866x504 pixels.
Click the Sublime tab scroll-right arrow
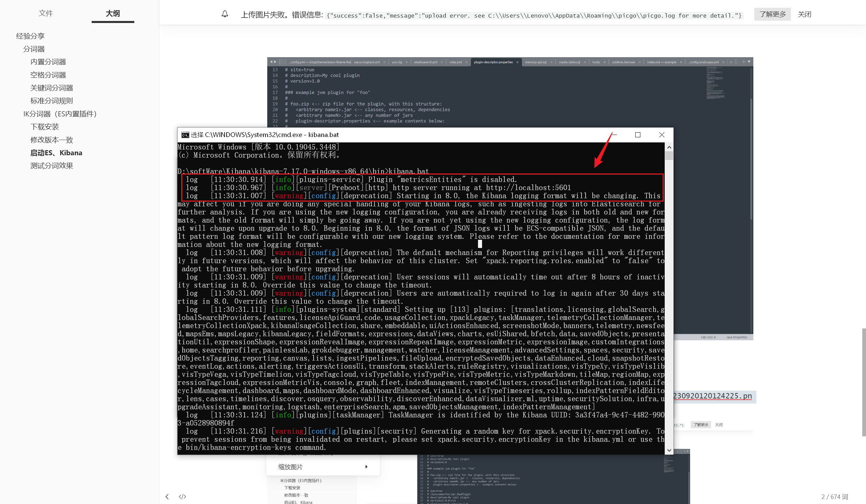click(x=275, y=62)
